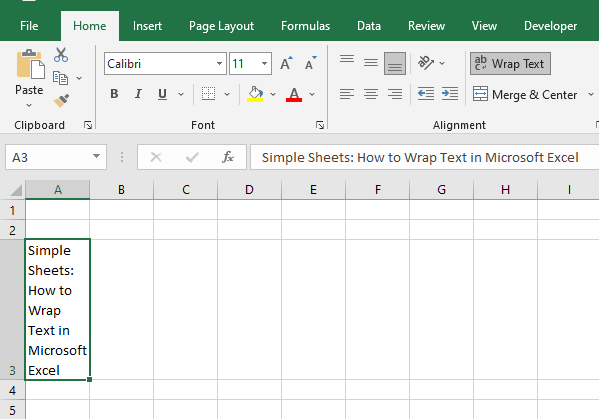This screenshot has height=419, width=599.
Task: Open Fill Color palette dropdown arrow
Action: click(x=273, y=94)
